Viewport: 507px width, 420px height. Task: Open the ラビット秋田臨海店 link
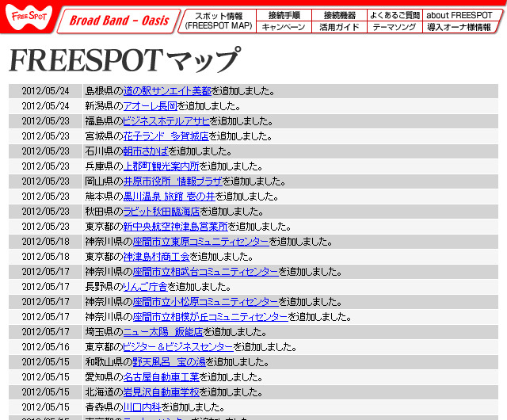click(x=162, y=212)
